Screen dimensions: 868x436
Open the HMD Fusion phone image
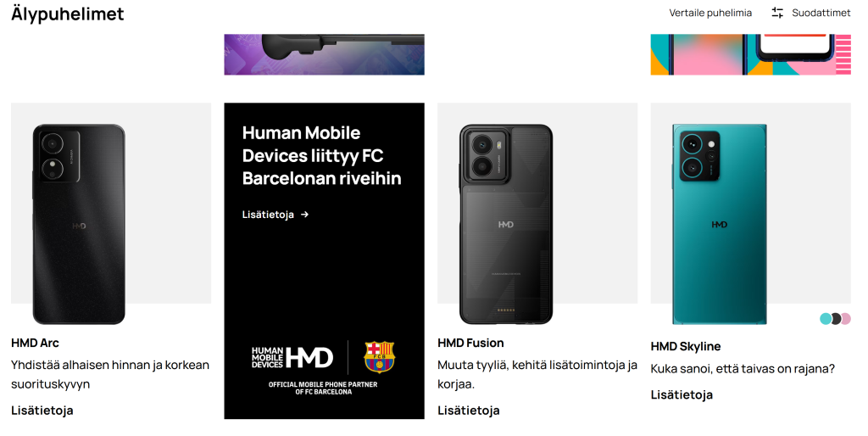[x=506, y=225]
